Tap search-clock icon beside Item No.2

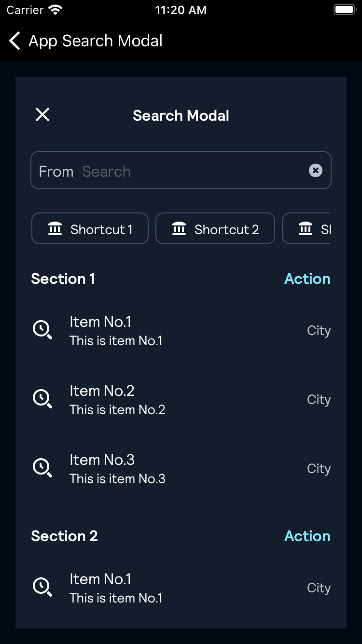[x=42, y=400]
